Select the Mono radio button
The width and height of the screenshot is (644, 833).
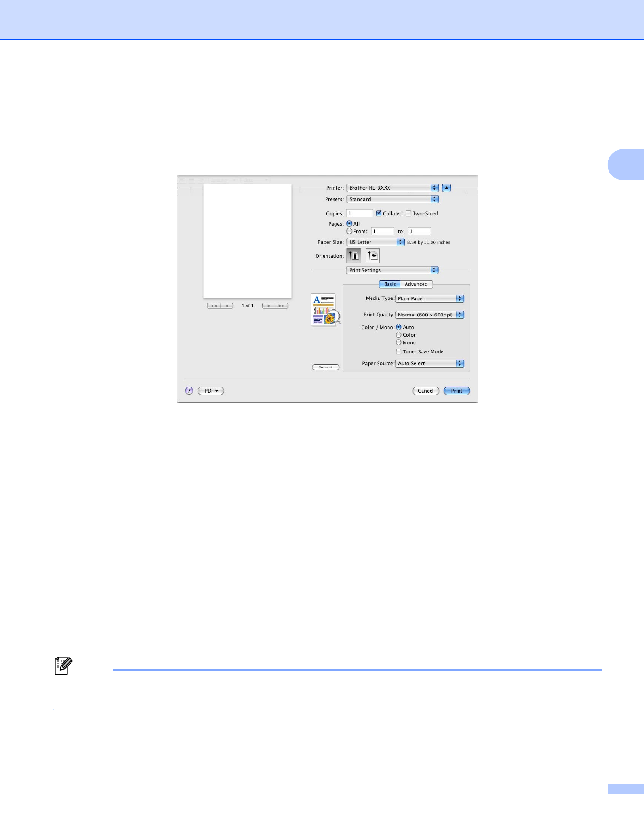[398, 342]
